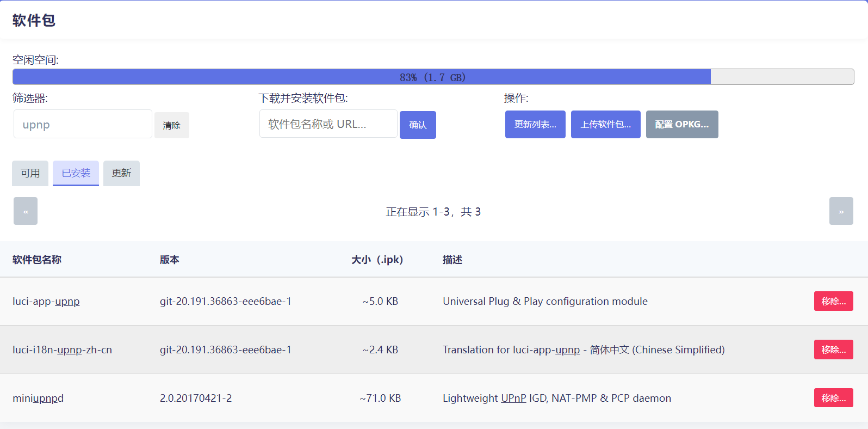Click the package name or URL field
868x429 pixels.
coord(328,124)
